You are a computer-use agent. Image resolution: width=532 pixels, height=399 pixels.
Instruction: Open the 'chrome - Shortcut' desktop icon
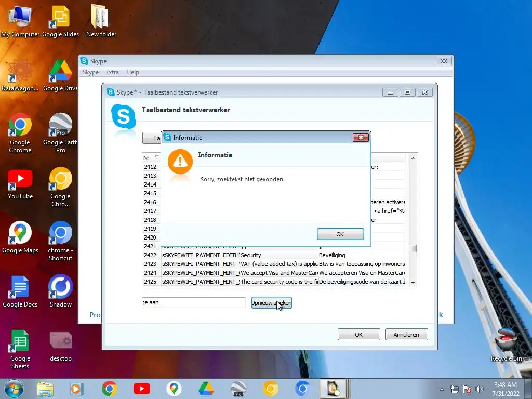(60, 241)
